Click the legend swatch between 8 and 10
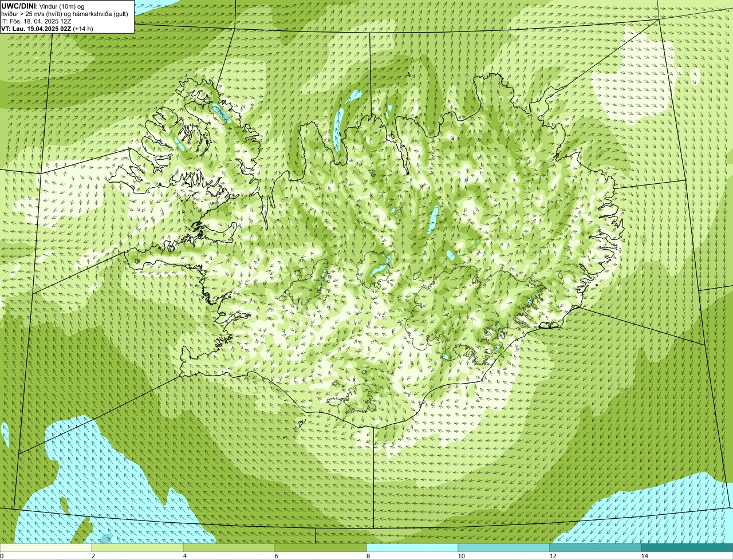Screen dimensions: 733x560 click(412, 547)
